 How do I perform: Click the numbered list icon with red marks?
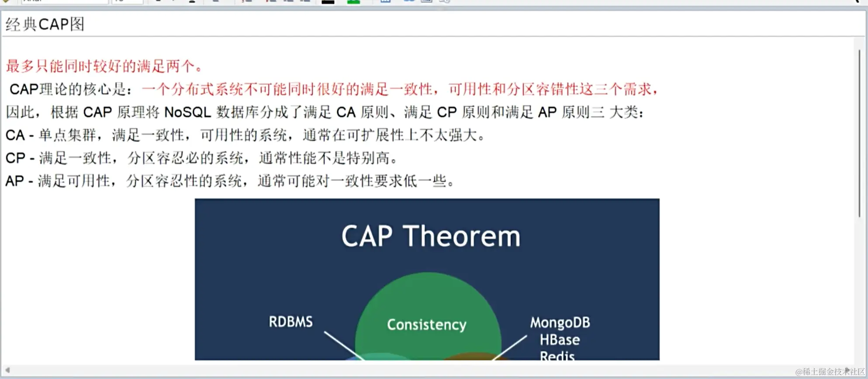tap(247, 1)
